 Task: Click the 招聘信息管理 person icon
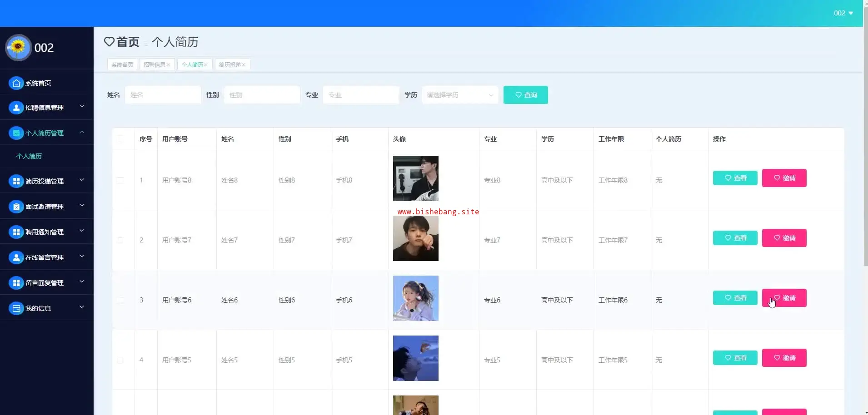point(16,108)
